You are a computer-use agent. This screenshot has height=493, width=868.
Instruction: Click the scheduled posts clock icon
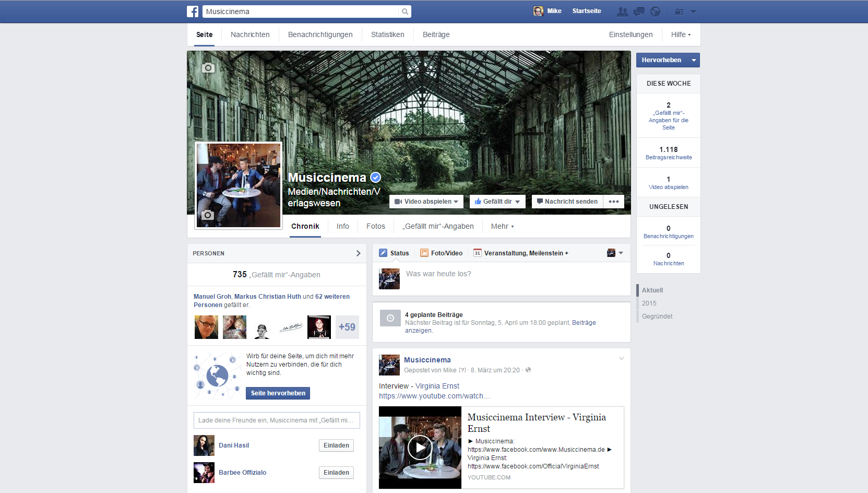click(390, 318)
